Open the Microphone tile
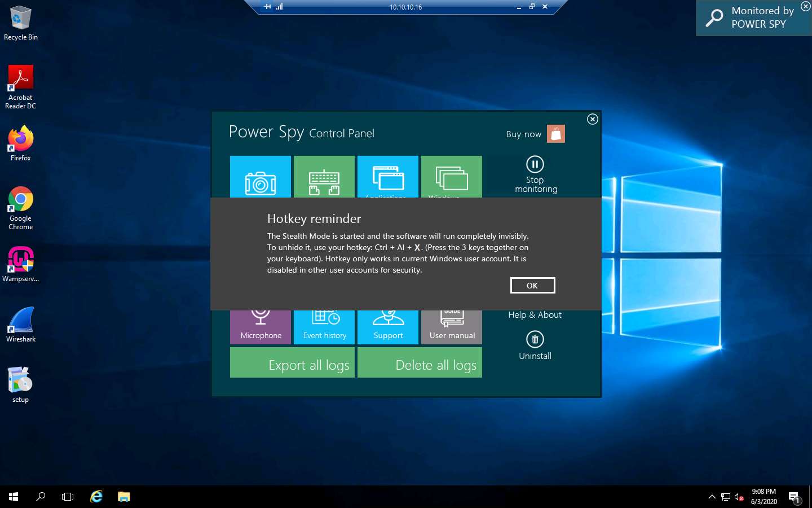This screenshot has height=508, width=812. tap(261, 327)
